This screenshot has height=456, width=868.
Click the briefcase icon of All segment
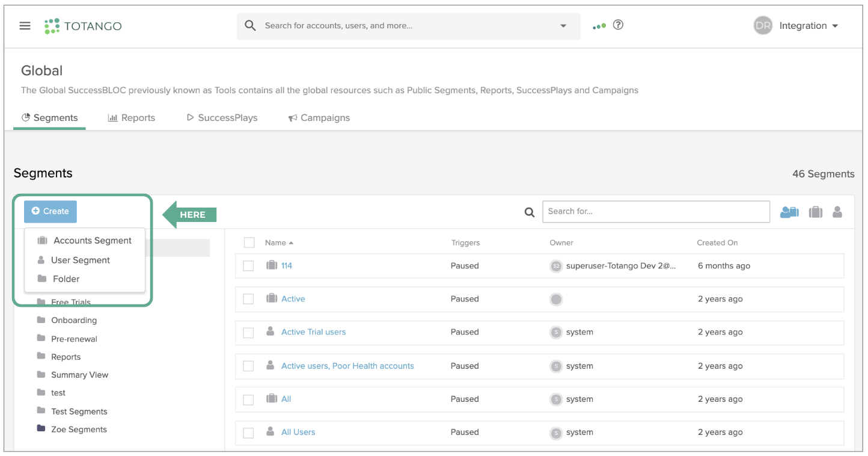tap(272, 398)
